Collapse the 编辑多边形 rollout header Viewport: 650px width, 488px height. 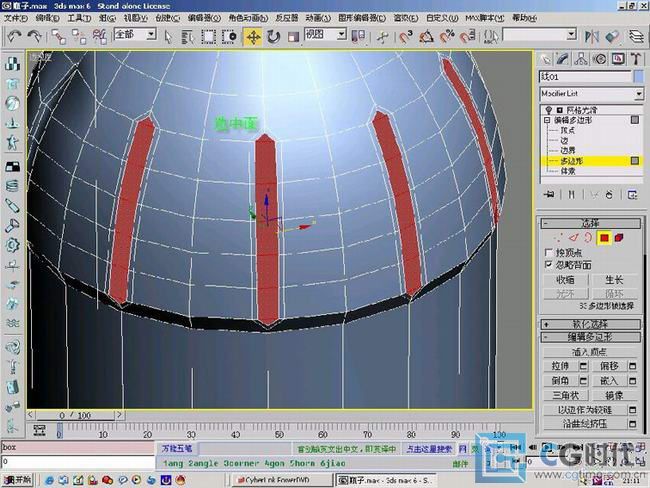coord(590,337)
